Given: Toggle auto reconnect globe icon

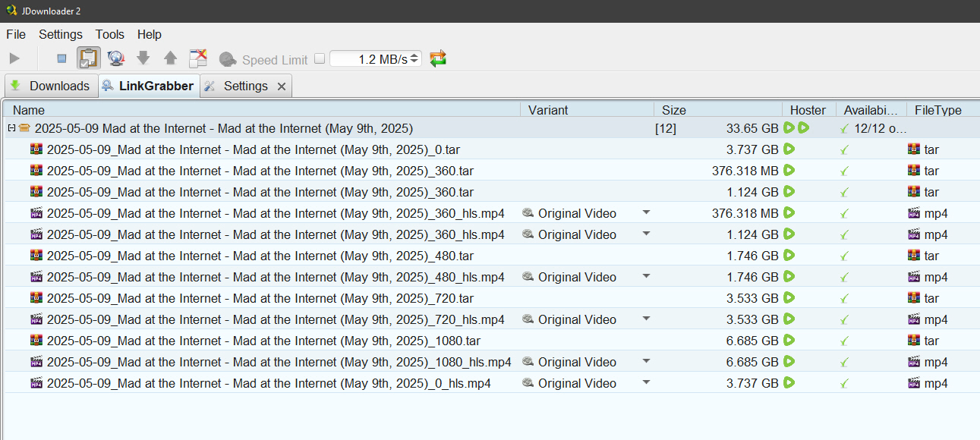Looking at the screenshot, I should pos(116,58).
